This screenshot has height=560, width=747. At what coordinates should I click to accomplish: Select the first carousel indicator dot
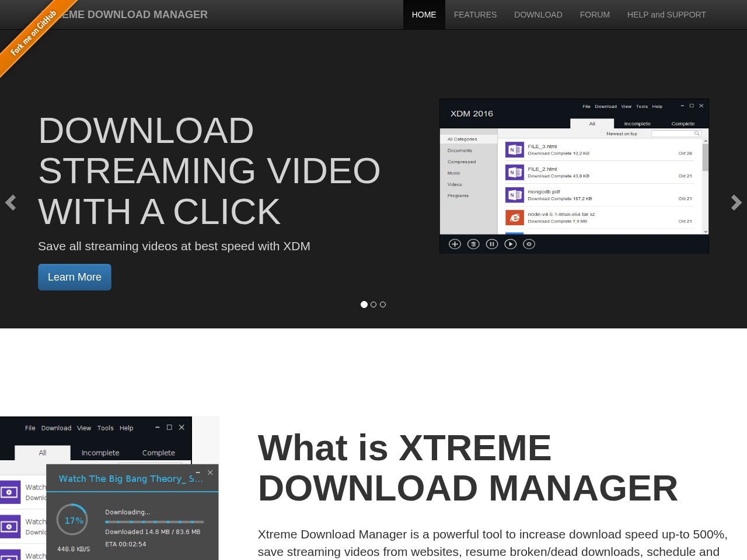[x=364, y=304]
